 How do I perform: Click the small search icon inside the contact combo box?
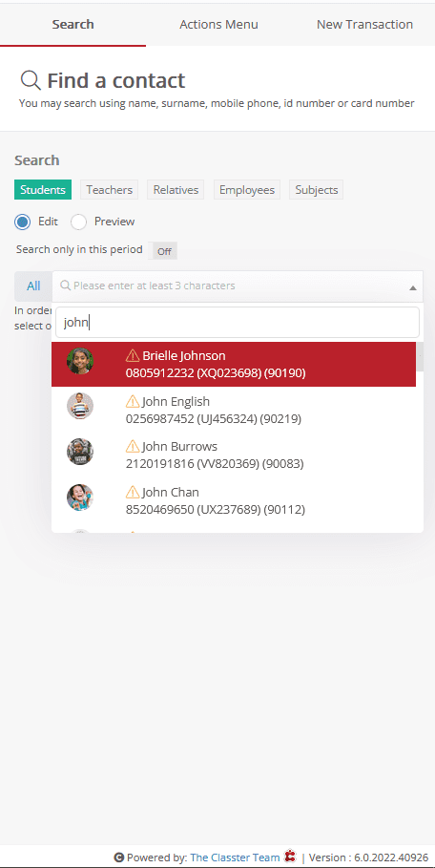[x=65, y=286]
